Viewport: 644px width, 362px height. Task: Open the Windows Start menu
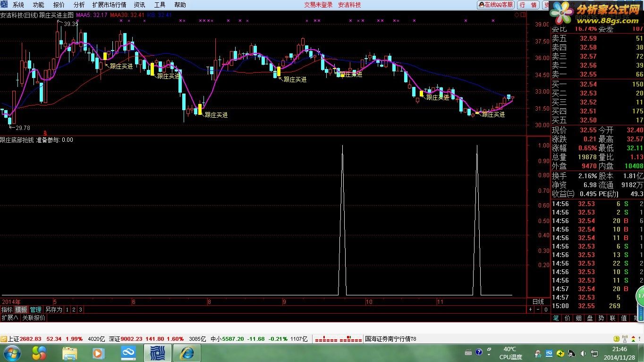(11, 353)
